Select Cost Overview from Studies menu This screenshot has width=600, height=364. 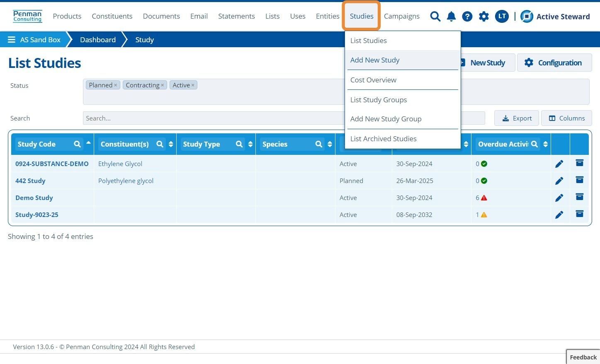coord(373,80)
